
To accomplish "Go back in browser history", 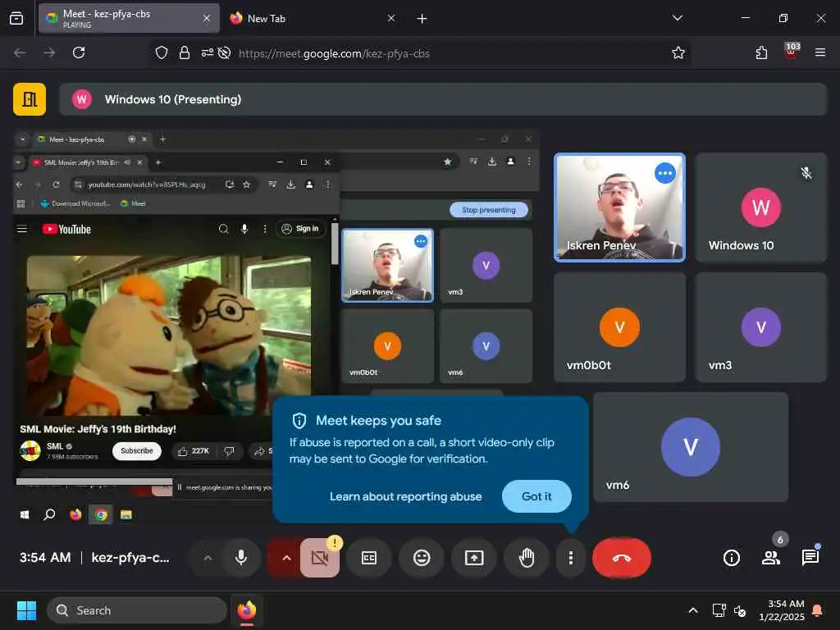I will (20, 52).
